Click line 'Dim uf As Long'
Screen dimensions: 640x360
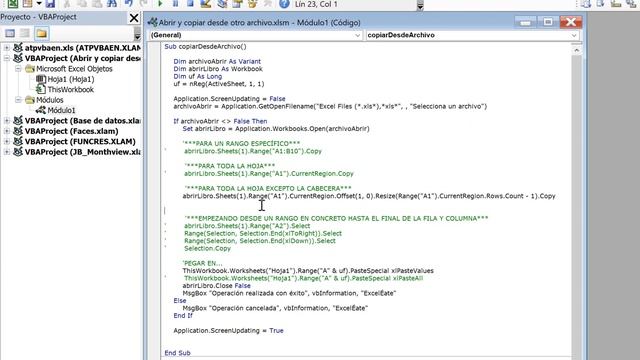pyautogui.click(x=198, y=76)
